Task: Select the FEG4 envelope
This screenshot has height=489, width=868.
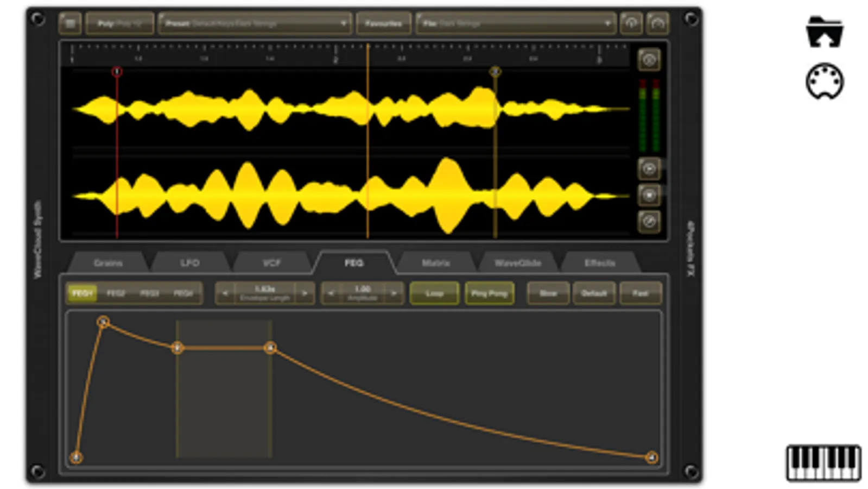Action: (x=183, y=293)
